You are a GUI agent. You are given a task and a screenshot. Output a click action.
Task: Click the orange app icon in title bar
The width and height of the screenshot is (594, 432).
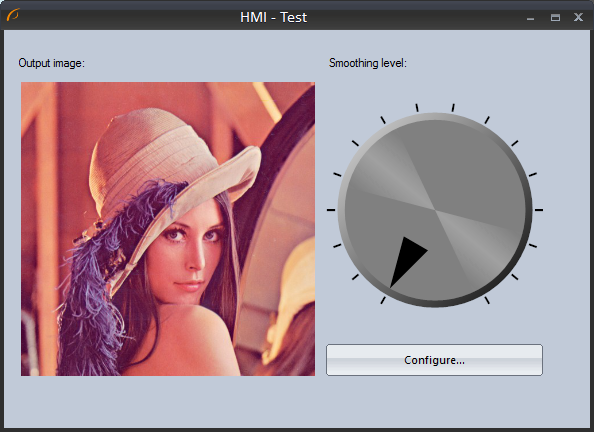point(13,15)
